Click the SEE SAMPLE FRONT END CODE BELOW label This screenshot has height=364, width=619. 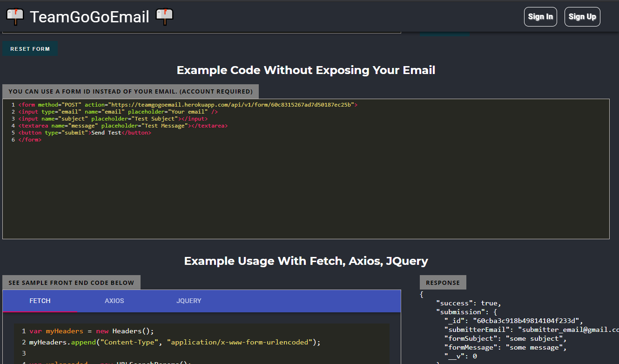[x=71, y=282]
